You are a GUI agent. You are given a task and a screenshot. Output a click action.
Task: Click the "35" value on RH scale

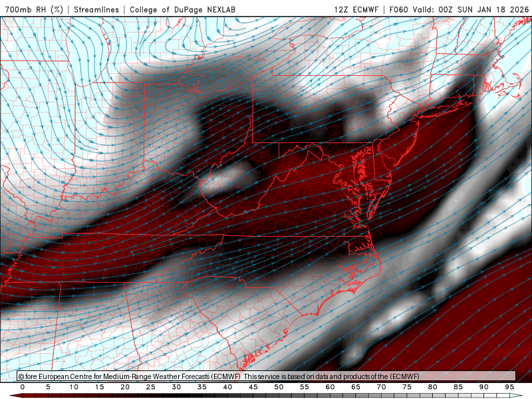(x=202, y=387)
